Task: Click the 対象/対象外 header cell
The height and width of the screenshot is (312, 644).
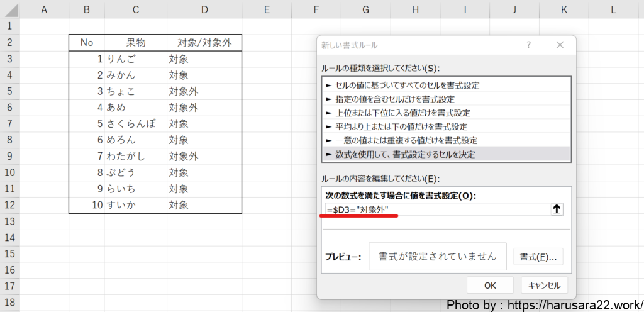Action: tap(204, 43)
